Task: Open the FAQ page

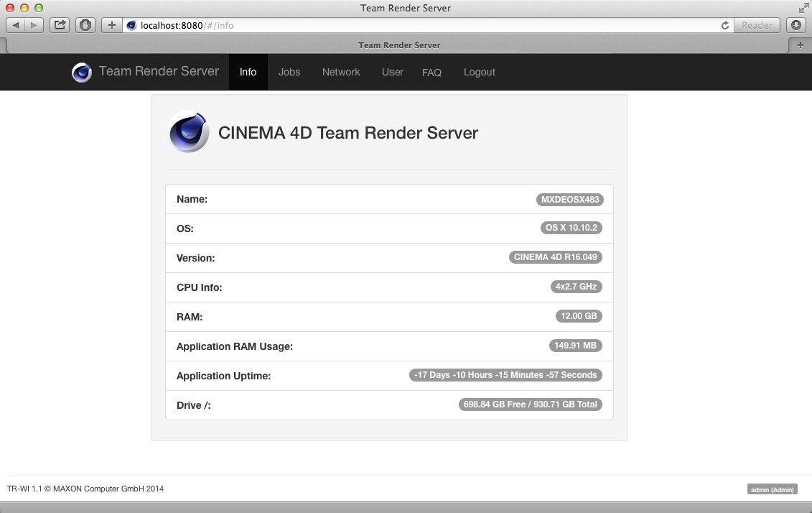Action: pyautogui.click(x=431, y=73)
